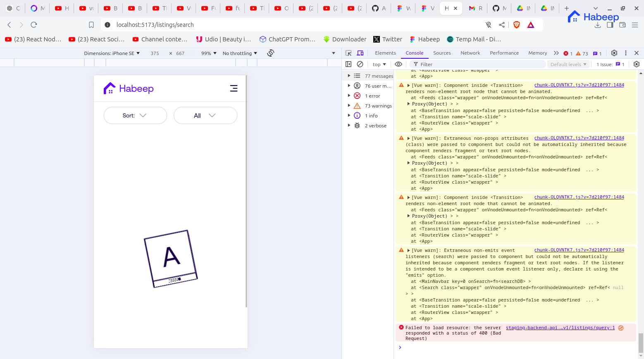Viewport: 644px width, 359px height.
Task: Bookmark this page with bookmark icon
Action: [91, 25]
